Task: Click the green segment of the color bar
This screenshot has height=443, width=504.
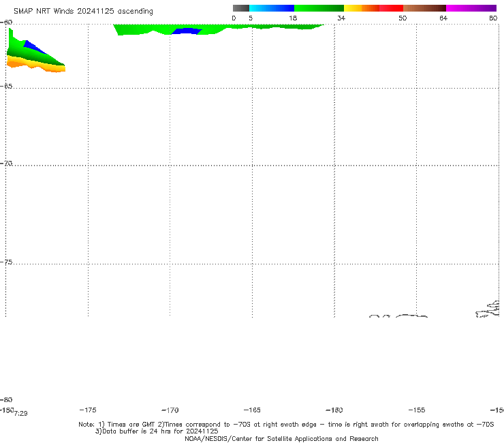Action: pos(319,8)
